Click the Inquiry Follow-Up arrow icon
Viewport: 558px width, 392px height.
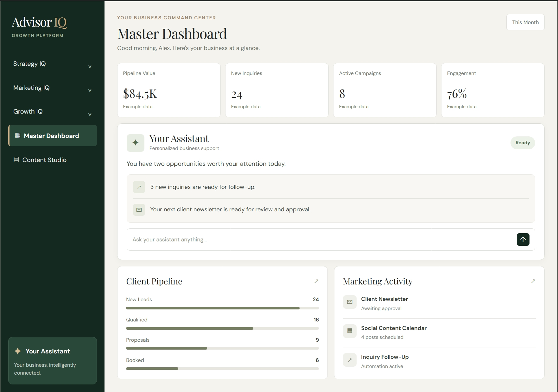(x=350, y=360)
